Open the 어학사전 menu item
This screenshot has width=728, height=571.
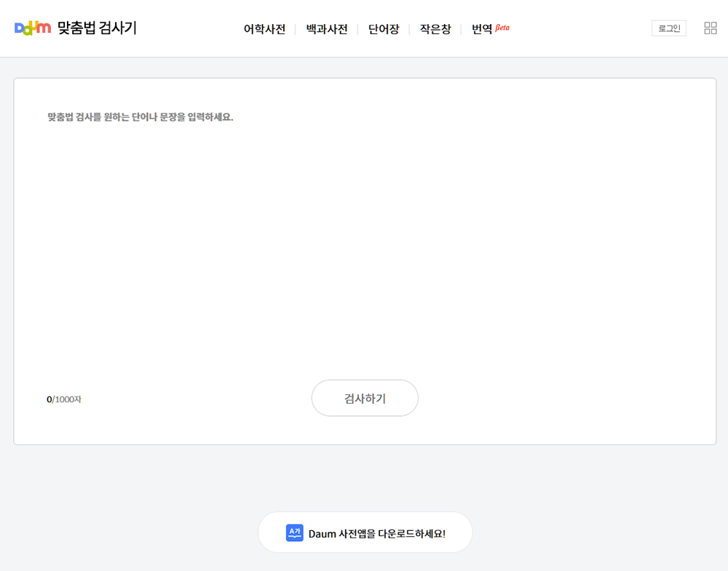point(264,30)
